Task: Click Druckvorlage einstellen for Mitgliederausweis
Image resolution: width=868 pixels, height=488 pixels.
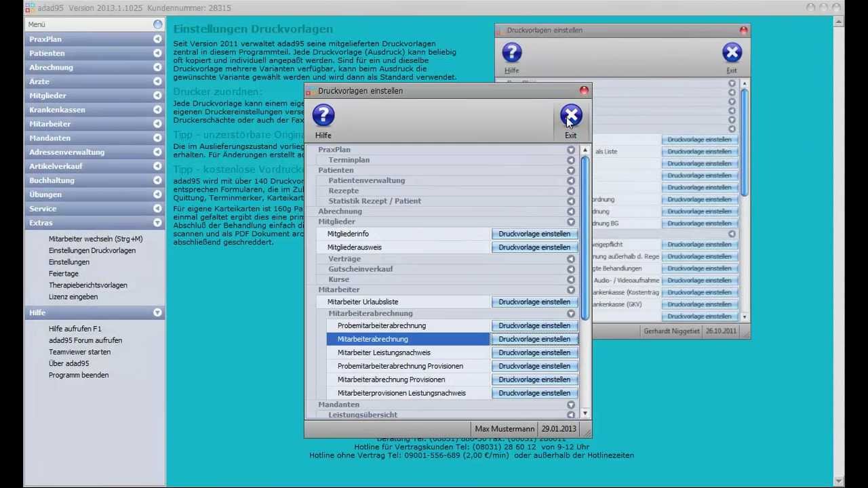Action: click(534, 247)
